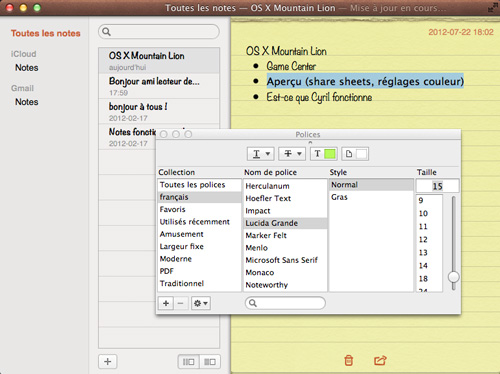The width and height of the screenshot is (500, 374).
Task: Hide the folder list view button
Action: (x=210, y=362)
